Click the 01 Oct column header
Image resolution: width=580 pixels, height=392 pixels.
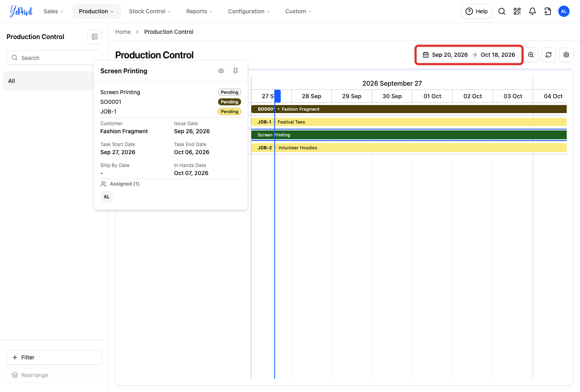(433, 96)
